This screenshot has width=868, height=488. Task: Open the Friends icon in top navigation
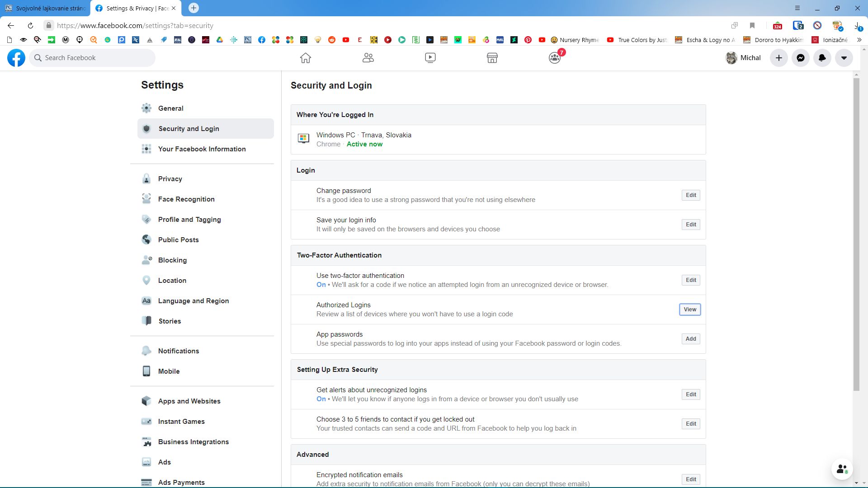click(x=368, y=58)
